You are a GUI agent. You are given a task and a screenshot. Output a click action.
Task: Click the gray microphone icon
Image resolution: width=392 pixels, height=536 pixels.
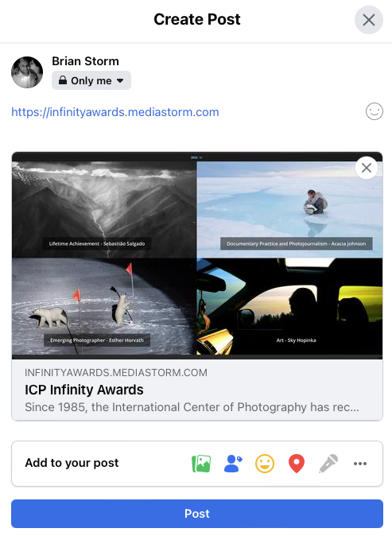[328, 464]
